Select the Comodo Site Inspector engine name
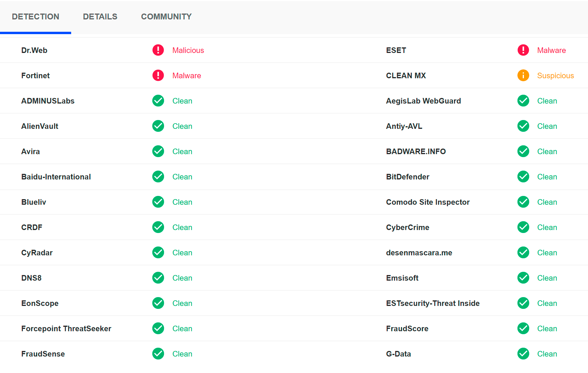 click(428, 202)
